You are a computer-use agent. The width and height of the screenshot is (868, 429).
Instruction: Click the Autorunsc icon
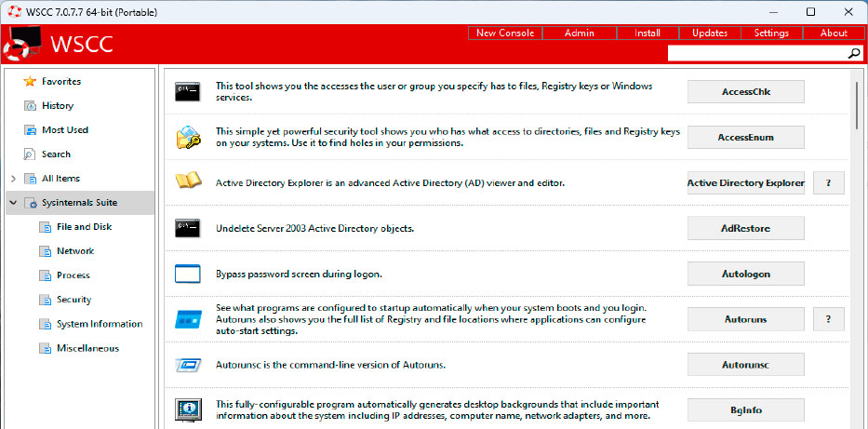click(x=186, y=365)
